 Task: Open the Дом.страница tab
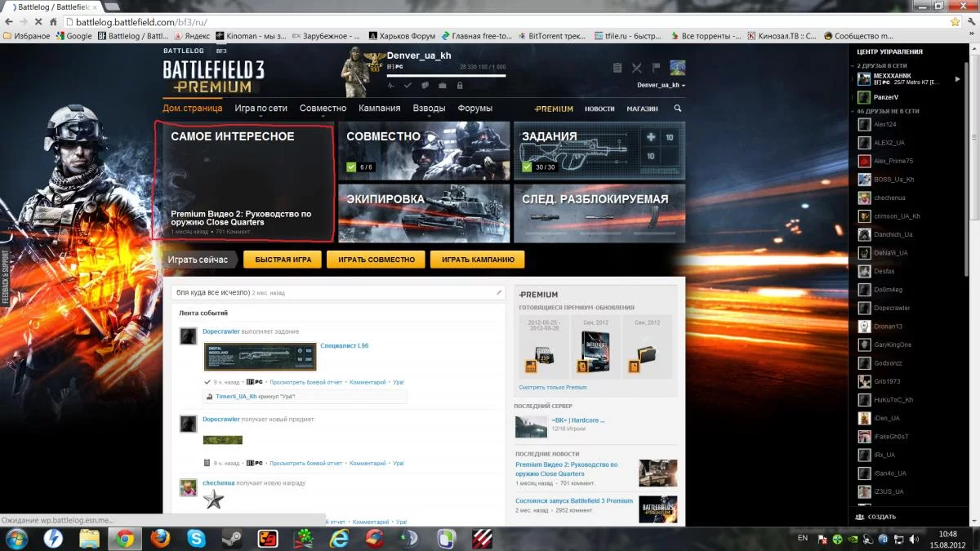pos(193,109)
